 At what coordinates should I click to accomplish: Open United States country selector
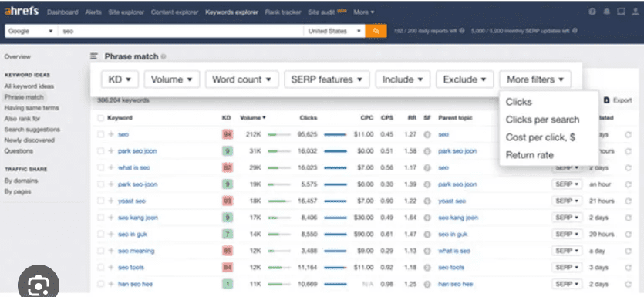334,31
